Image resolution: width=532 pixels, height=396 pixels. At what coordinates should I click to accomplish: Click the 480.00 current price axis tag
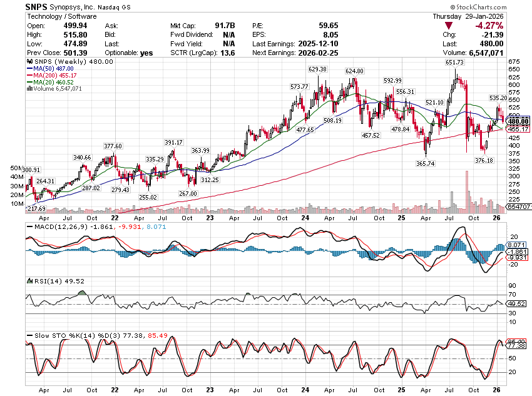(519, 121)
